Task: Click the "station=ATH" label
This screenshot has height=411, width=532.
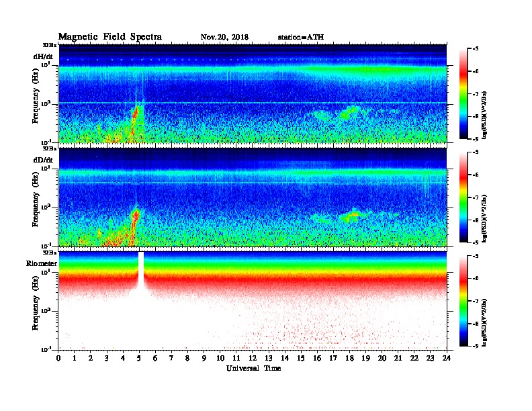Action: (301, 37)
